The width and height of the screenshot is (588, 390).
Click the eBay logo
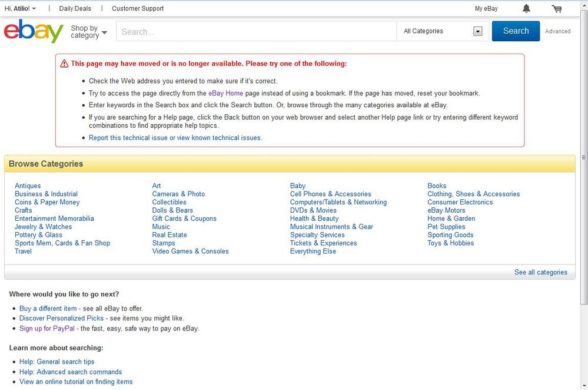point(34,31)
